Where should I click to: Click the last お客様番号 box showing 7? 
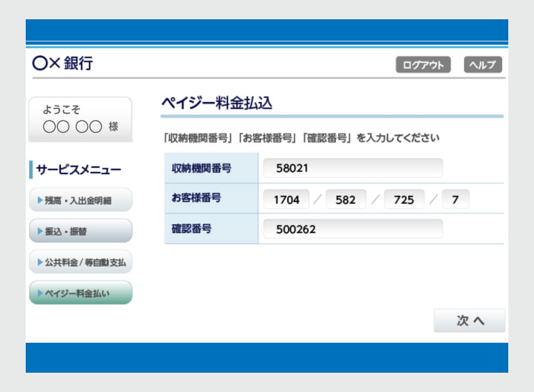(x=455, y=199)
